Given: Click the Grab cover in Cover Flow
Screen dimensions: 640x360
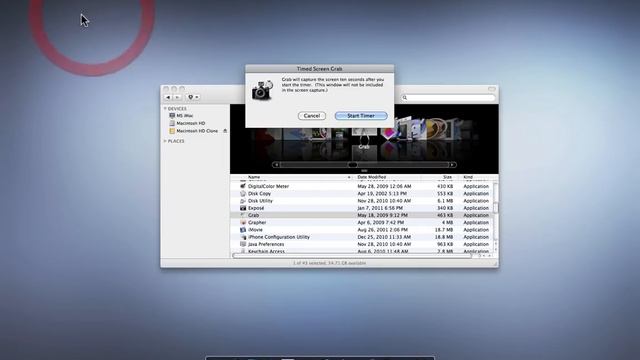Looking at the screenshot, I should (x=364, y=136).
